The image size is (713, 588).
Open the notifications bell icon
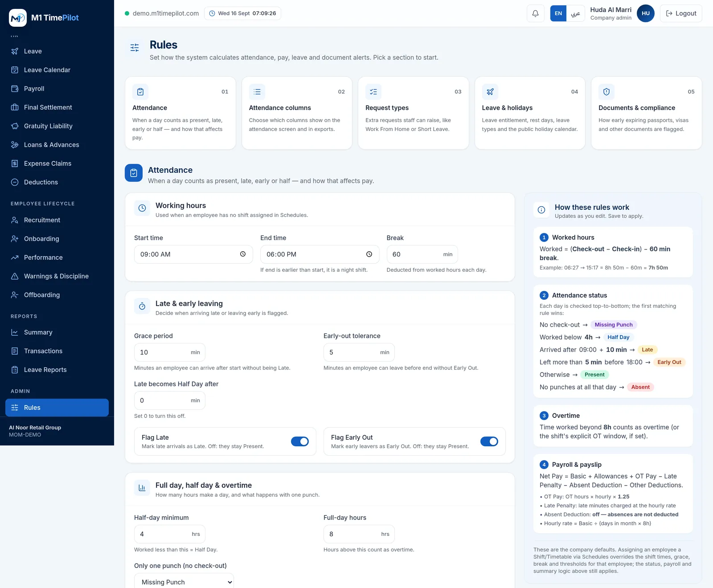[536, 13]
